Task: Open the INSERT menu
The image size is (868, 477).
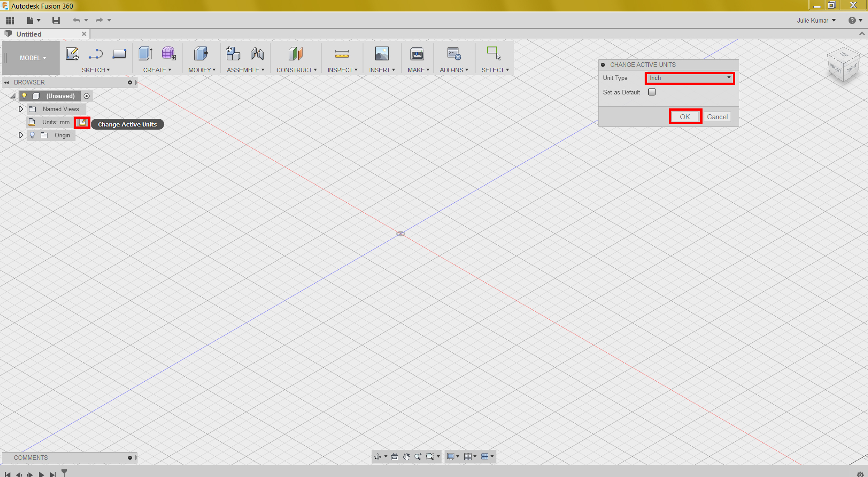Action: [x=382, y=70]
